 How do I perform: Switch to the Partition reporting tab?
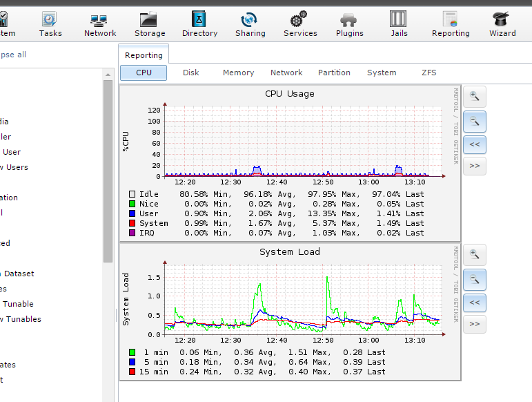(x=334, y=73)
